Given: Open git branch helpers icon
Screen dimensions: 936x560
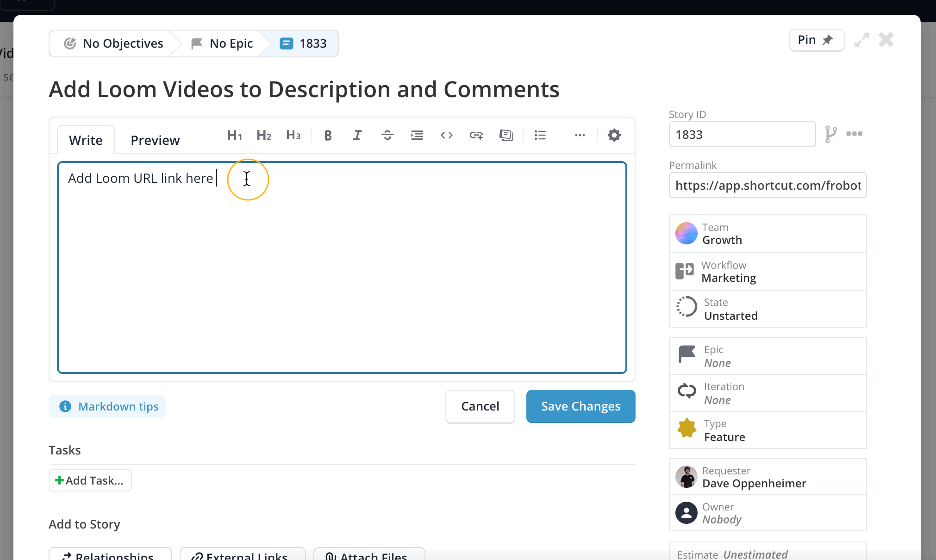Looking at the screenshot, I should 831,134.
